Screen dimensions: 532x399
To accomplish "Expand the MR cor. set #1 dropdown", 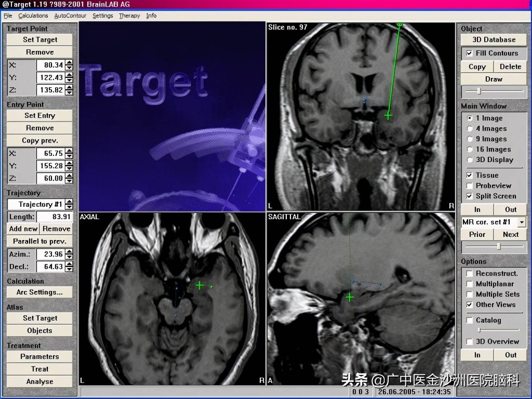I will tap(522, 222).
